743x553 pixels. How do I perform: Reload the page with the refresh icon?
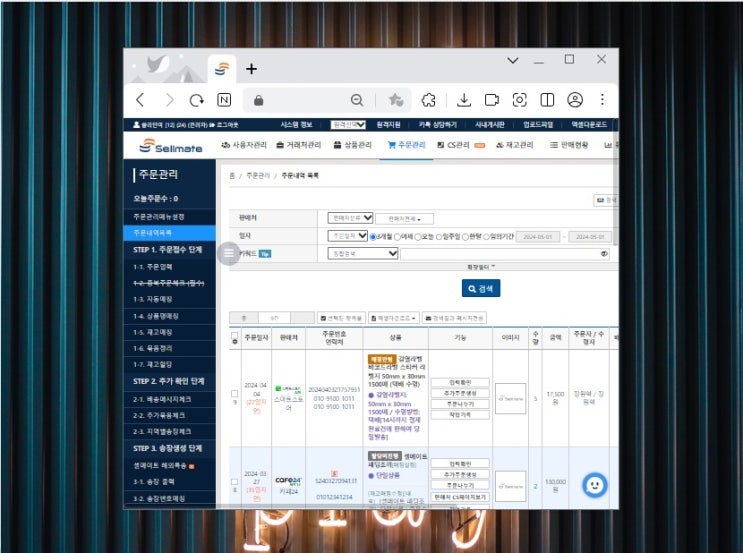point(196,100)
